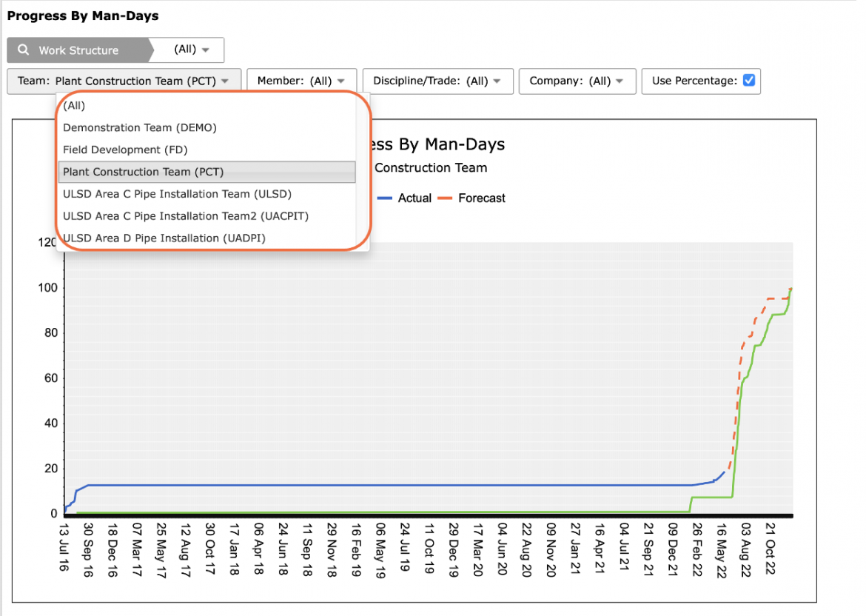Open the Company (All) dropdown
This screenshot has height=616, width=866.
[577, 81]
